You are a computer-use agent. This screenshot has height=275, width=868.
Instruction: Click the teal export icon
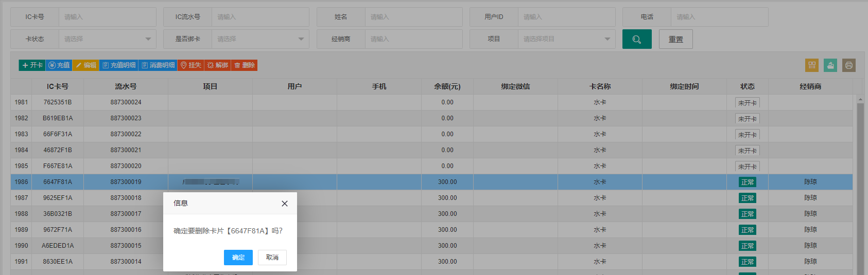pos(830,65)
